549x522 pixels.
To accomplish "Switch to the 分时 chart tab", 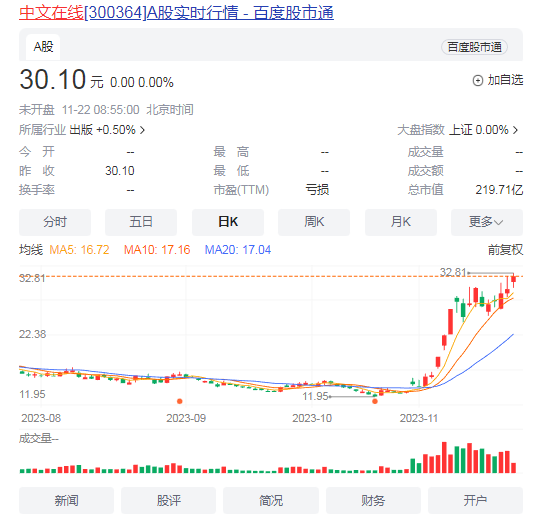I will click(x=55, y=222).
